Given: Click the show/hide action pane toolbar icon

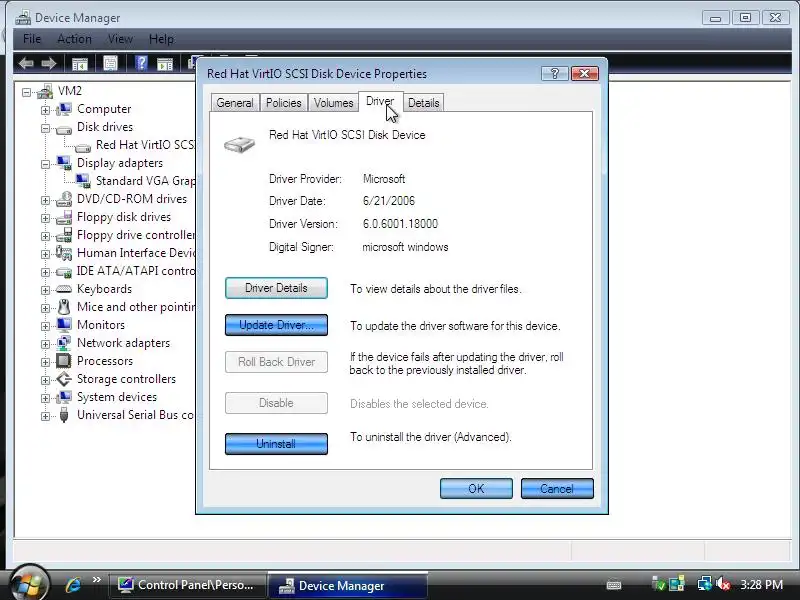Looking at the screenshot, I should (165, 64).
